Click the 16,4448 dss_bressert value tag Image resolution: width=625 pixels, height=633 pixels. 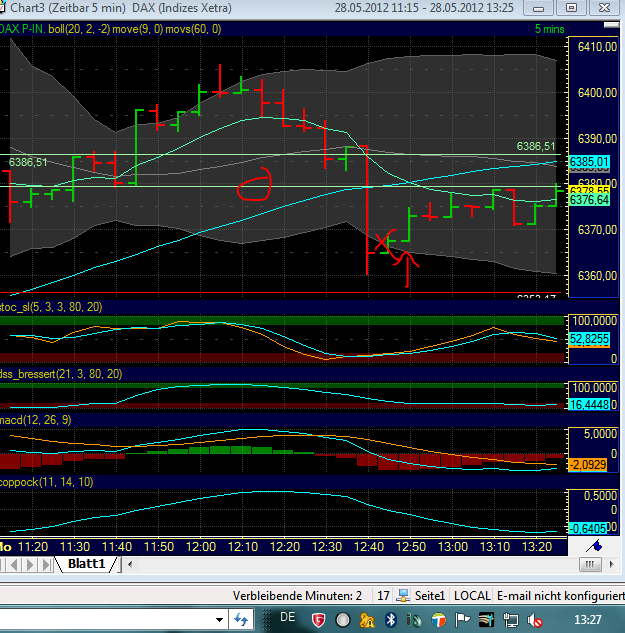tap(589, 404)
